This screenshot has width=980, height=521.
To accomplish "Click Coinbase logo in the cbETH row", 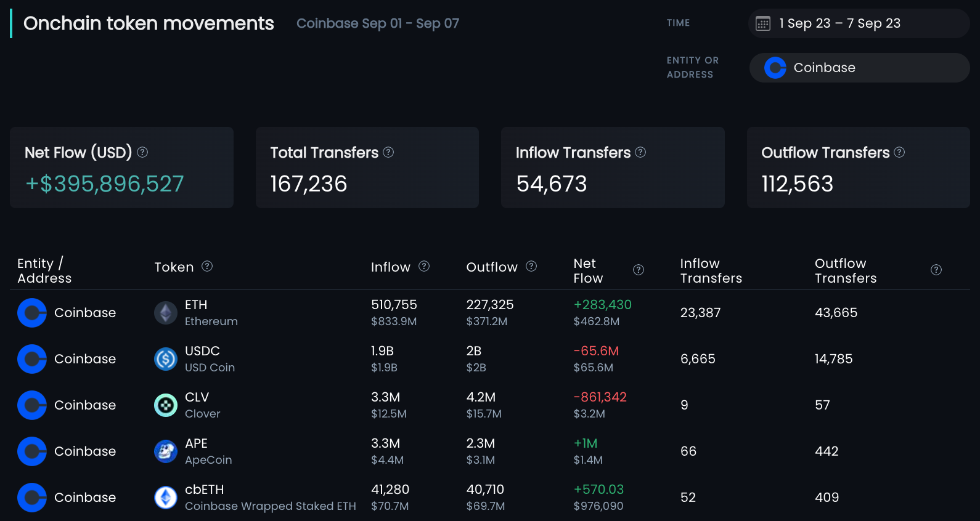I will pyautogui.click(x=32, y=498).
